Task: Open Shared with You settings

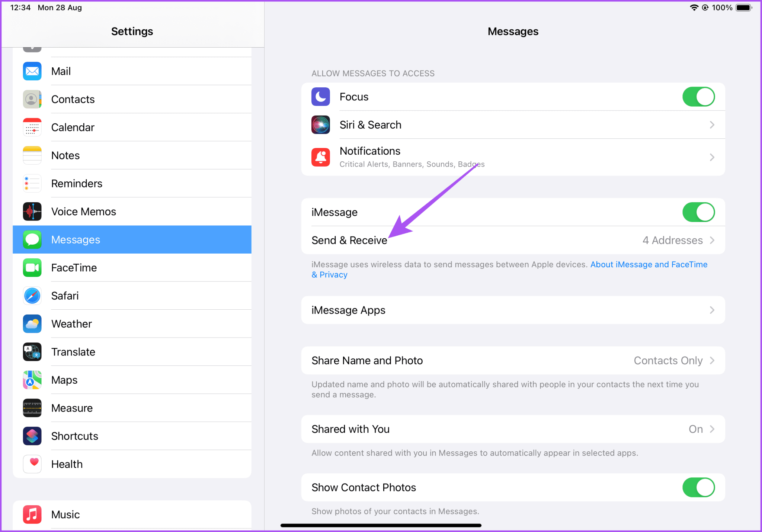Action: coord(513,429)
